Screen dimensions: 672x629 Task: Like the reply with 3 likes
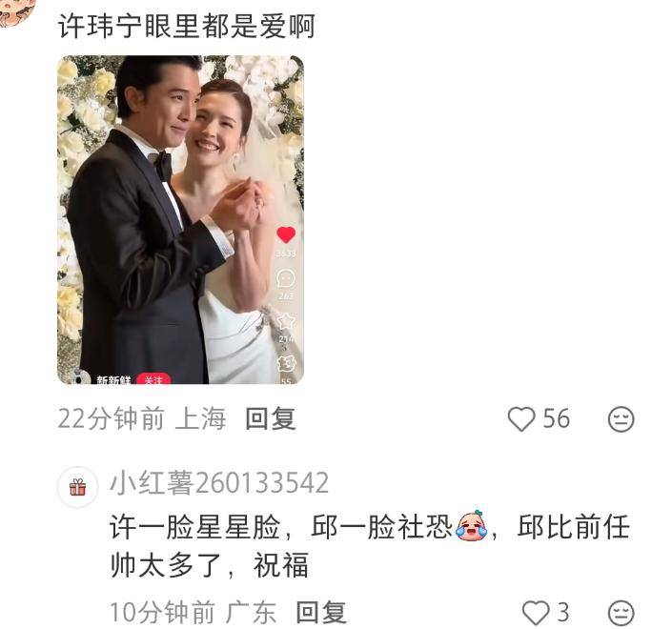pyautogui.click(x=536, y=612)
